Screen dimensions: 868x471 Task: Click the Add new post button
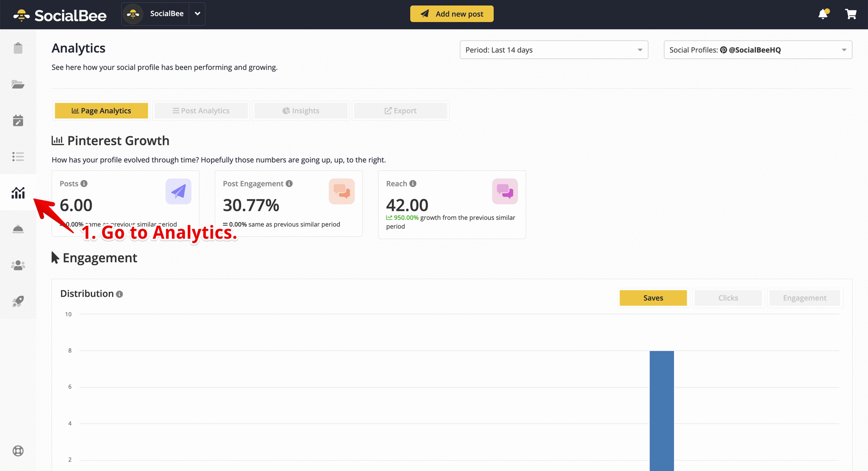coord(452,14)
